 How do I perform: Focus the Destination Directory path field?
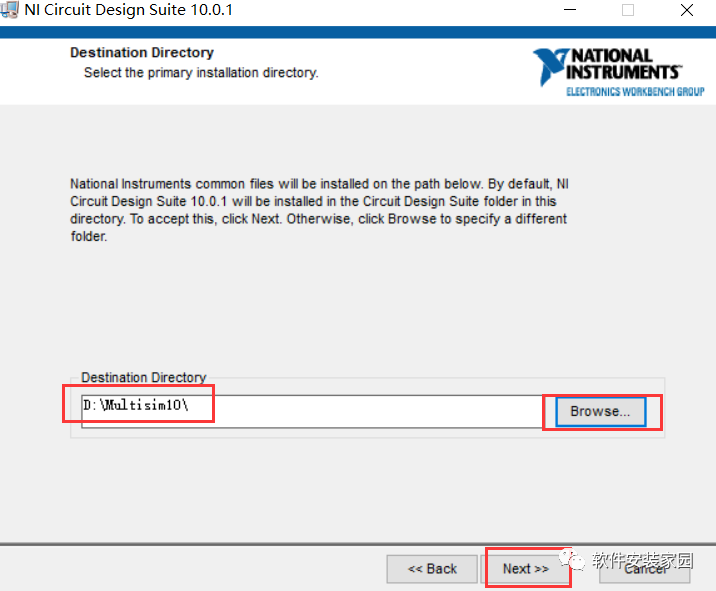point(311,412)
